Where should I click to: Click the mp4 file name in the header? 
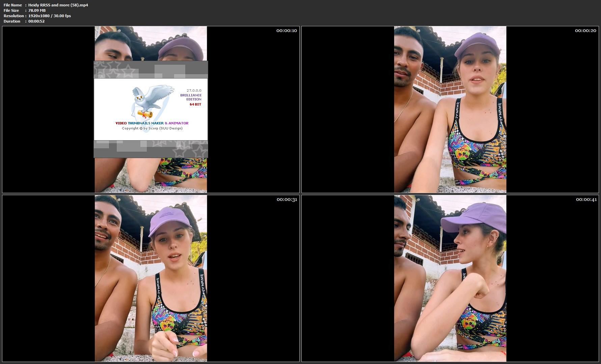point(58,5)
